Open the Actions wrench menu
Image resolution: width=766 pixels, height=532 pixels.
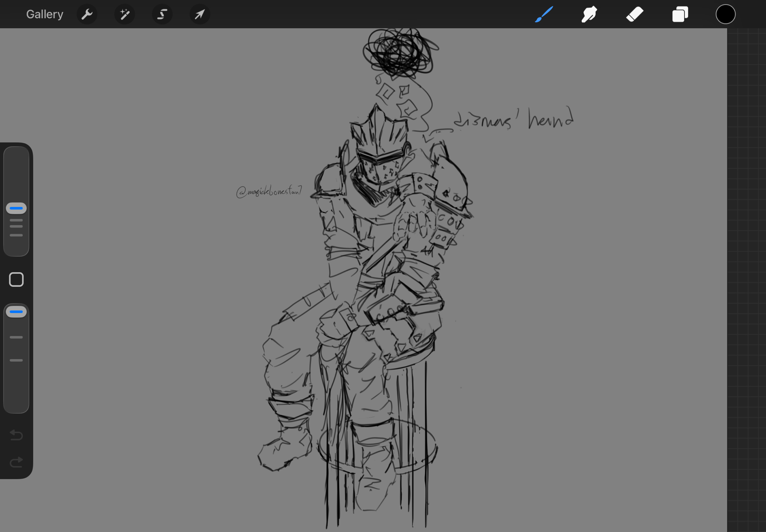pos(87,15)
